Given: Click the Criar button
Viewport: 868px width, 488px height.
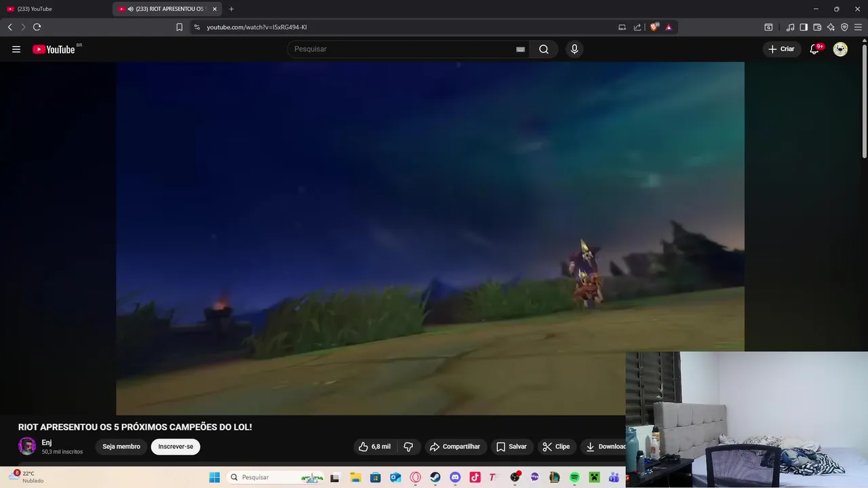Looking at the screenshot, I should pyautogui.click(x=781, y=49).
